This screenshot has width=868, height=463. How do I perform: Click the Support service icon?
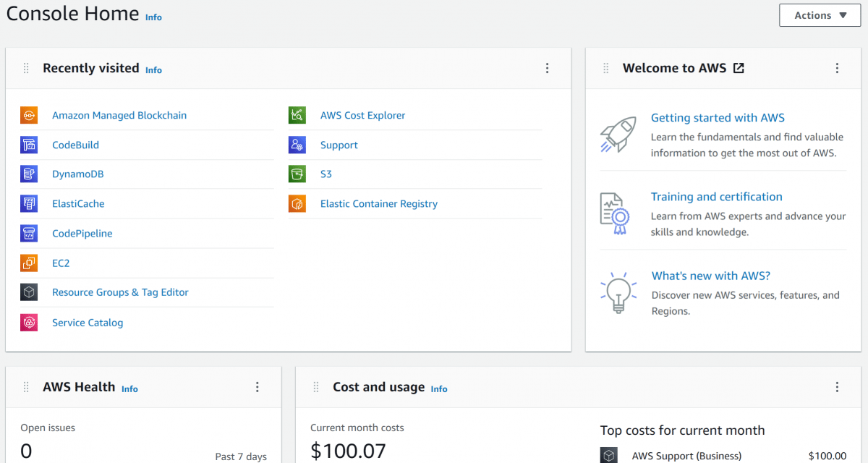[x=297, y=145]
